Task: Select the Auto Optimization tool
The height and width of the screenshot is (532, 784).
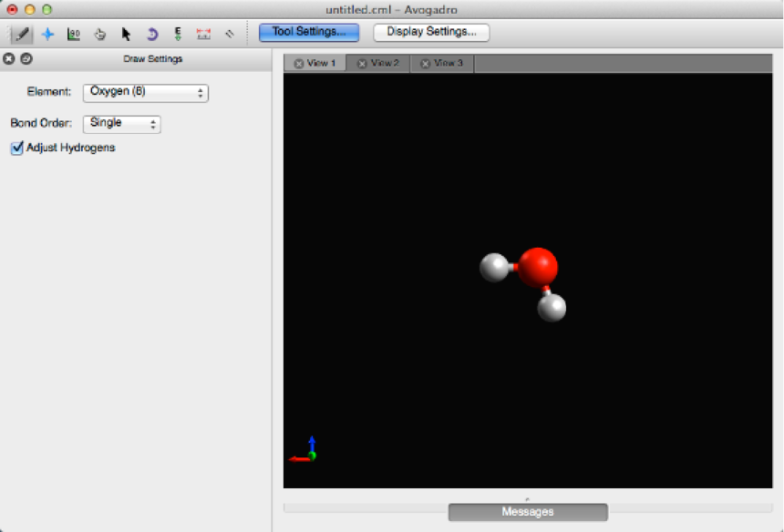Action: [178, 34]
